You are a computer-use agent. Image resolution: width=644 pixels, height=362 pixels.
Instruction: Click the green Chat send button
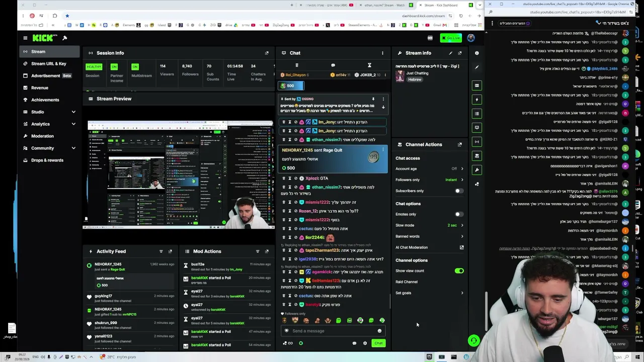[x=378, y=343]
